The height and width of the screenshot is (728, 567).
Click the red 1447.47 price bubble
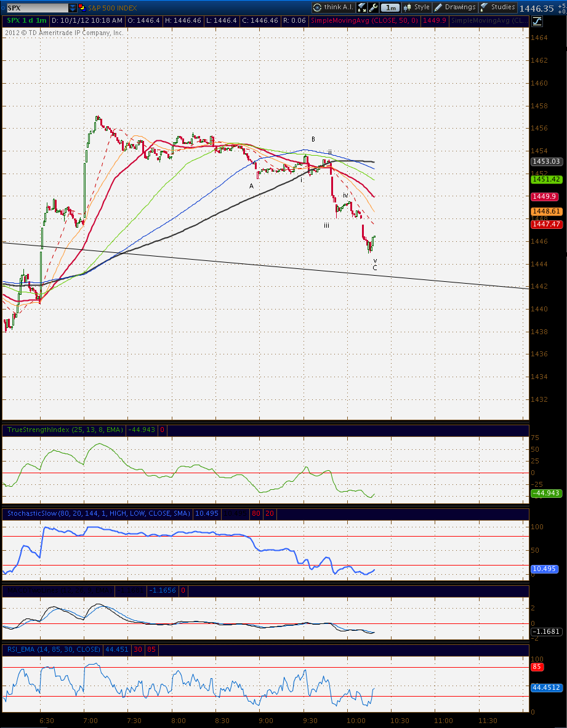pos(547,224)
